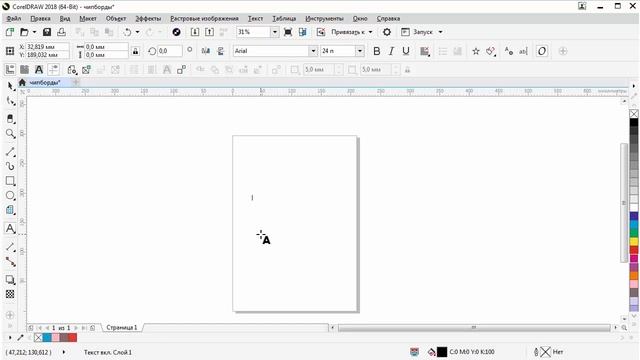This screenshot has width=640, height=360.
Task: Toggle interactive OpenType button
Action: pyautogui.click(x=542, y=51)
